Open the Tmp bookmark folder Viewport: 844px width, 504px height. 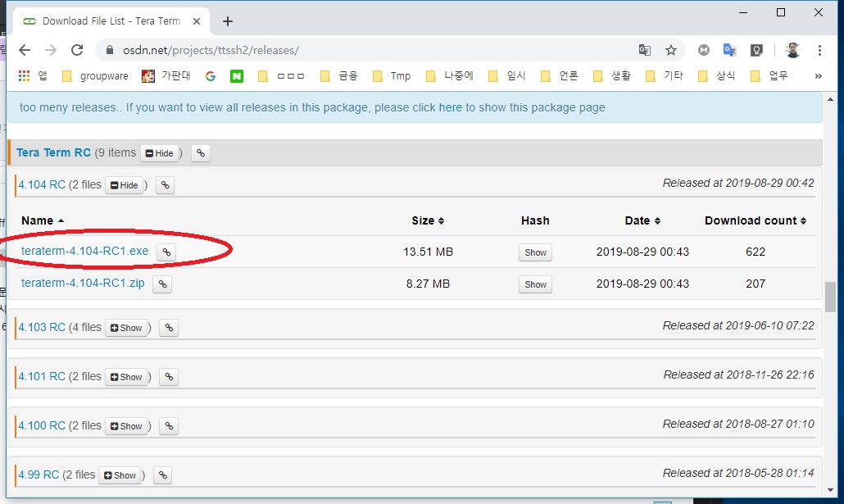tap(392, 76)
